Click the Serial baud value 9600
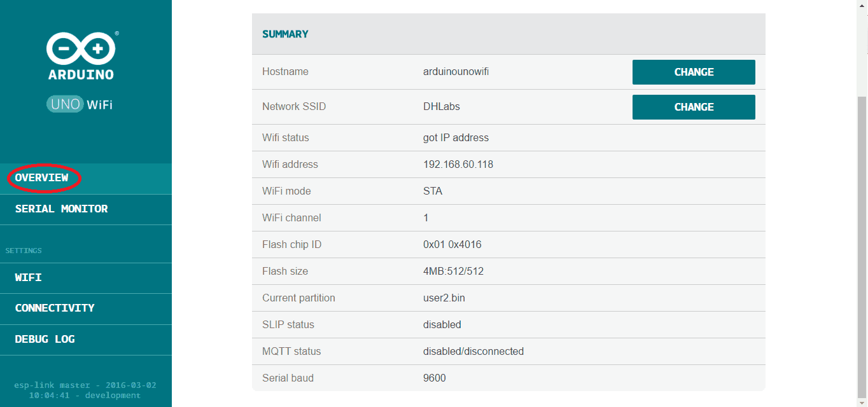This screenshot has height=407, width=868. coord(434,378)
